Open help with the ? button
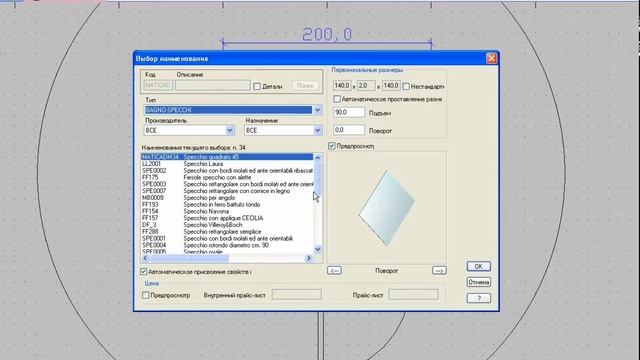The image size is (640, 360). pyautogui.click(x=479, y=298)
